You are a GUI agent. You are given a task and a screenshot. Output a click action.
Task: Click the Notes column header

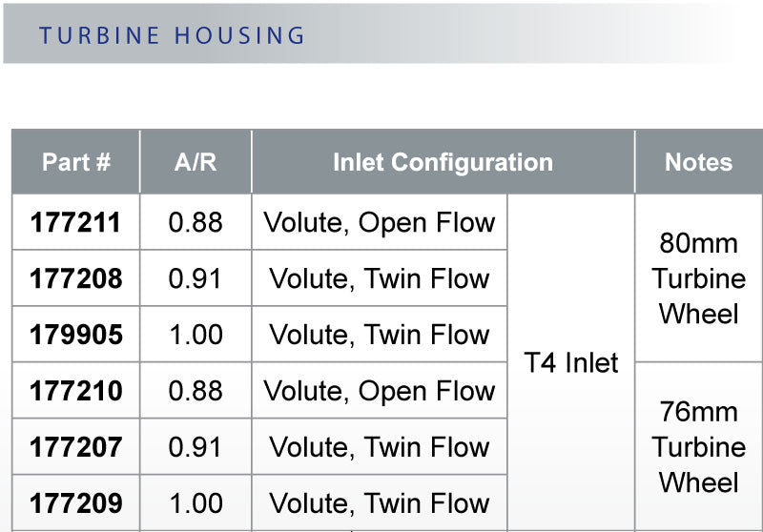(x=698, y=162)
